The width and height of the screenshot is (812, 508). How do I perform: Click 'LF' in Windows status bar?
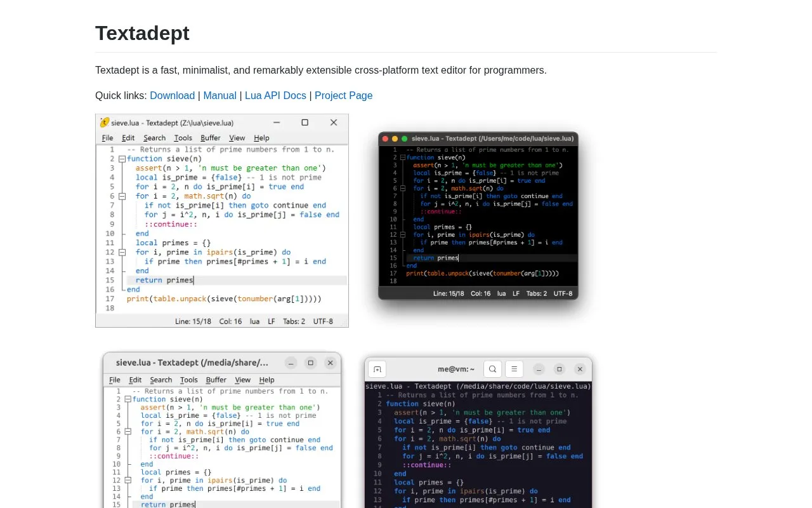pos(272,321)
